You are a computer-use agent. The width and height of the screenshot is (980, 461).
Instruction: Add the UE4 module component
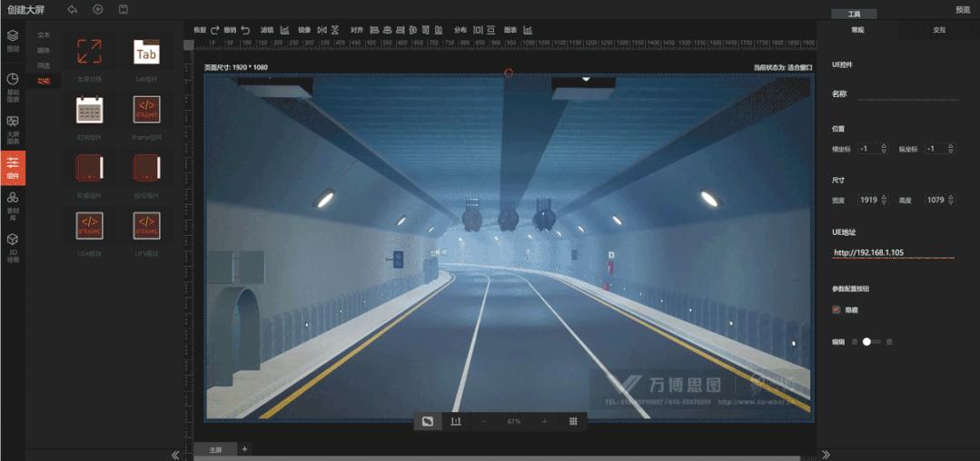(x=89, y=226)
